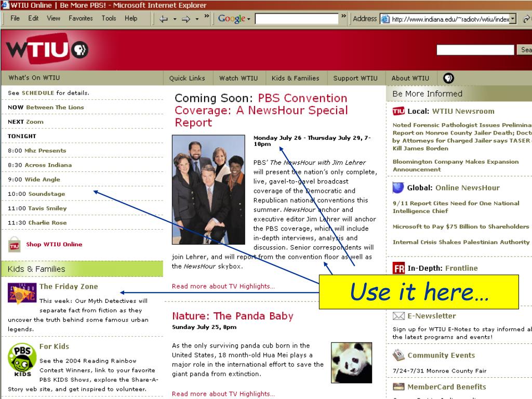The image size is (532, 399).
Task: Open the Zoom program link
Action: click(35, 122)
